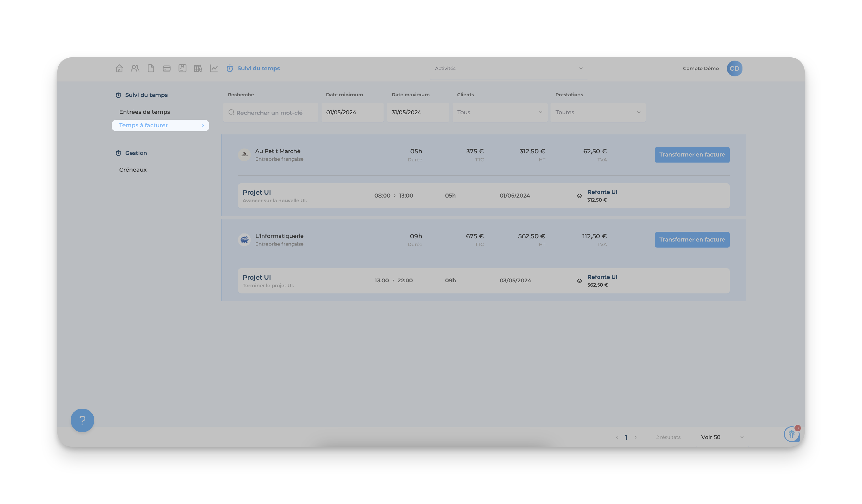Screen dimensions: 862x504
Task: Click the Date maximum field
Action: tap(417, 112)
